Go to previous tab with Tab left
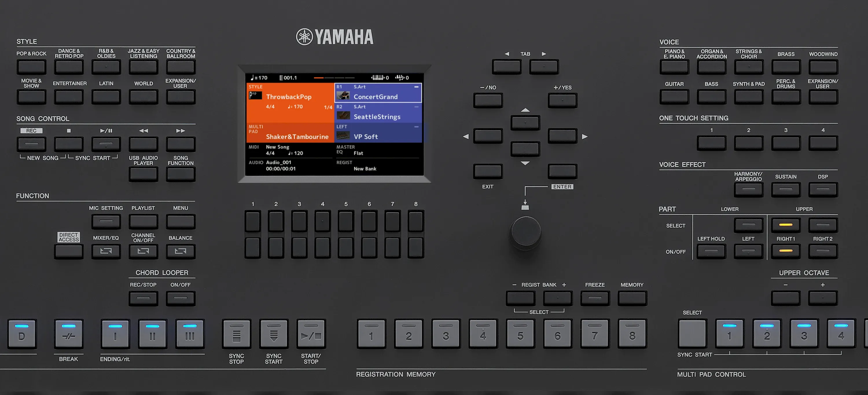The width and height of the screenshot is (868, 395). point(507,67)
